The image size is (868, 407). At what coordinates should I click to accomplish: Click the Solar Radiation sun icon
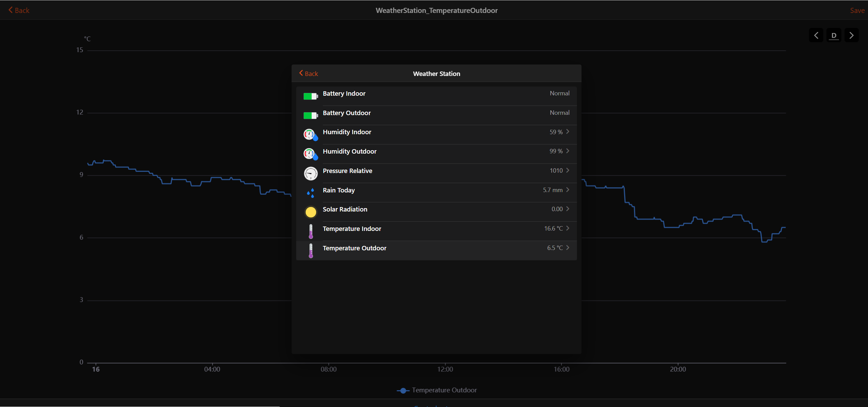(311, 212)
